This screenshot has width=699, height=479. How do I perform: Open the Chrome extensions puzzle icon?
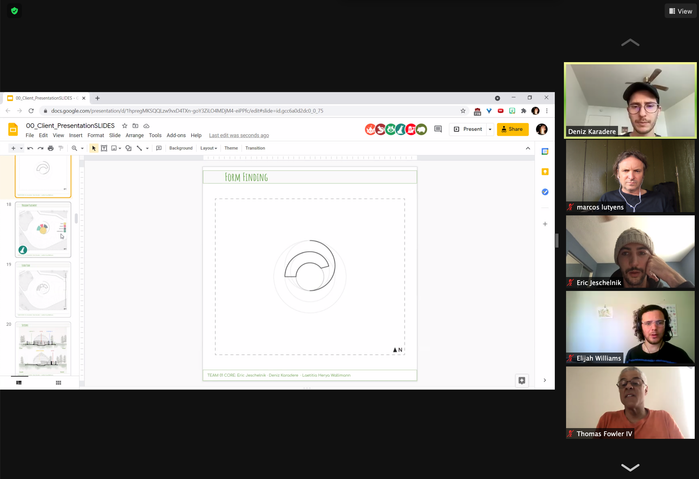(523, 111)
